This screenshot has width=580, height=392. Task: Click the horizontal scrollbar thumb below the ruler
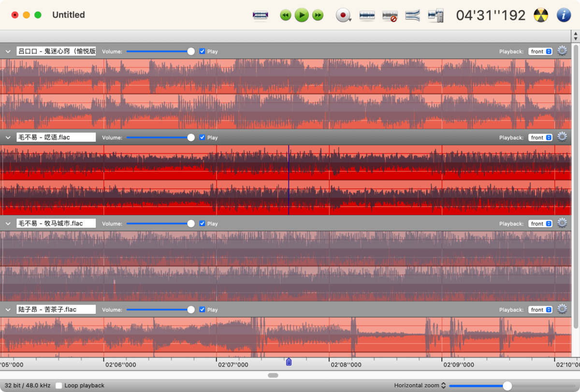(273, 375)
